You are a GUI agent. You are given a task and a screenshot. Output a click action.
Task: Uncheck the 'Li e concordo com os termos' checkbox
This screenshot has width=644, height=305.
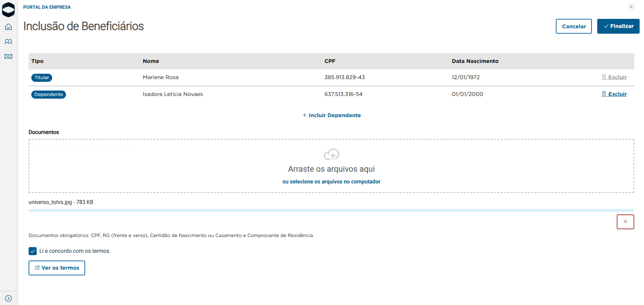(33, 251)
